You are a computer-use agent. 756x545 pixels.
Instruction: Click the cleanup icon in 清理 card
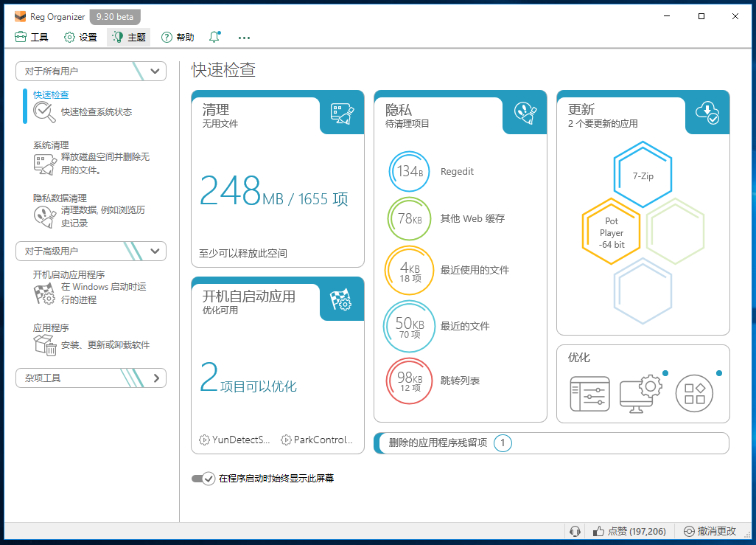coord(342,112)
